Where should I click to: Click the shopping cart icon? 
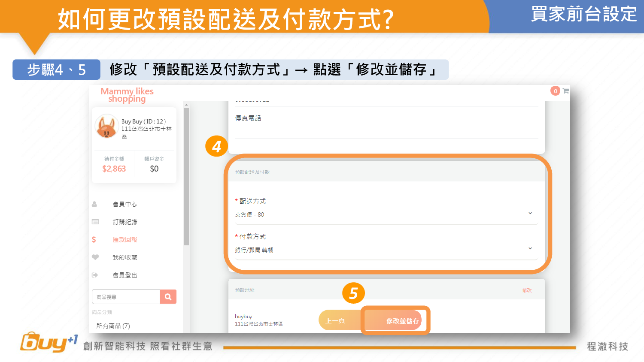coord(566,91)
